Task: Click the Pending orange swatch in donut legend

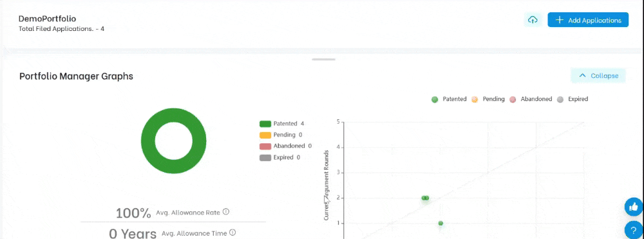Action: [265, 135]
